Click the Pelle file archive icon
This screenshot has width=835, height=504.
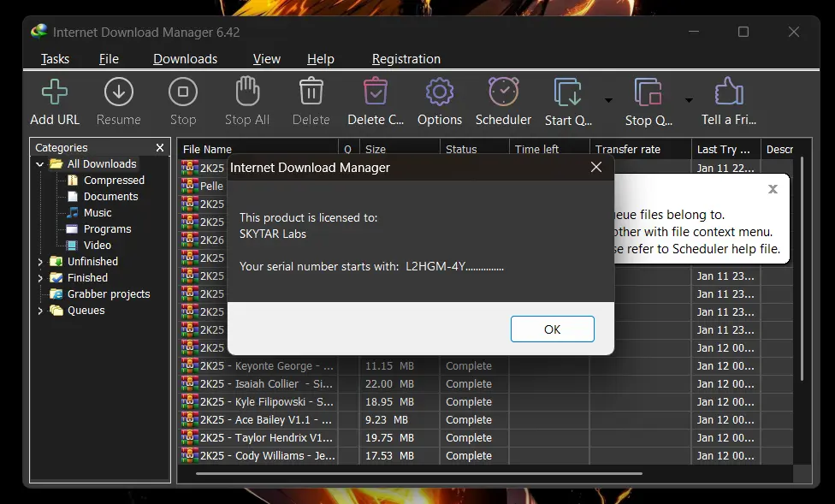[x=190, y=186]
